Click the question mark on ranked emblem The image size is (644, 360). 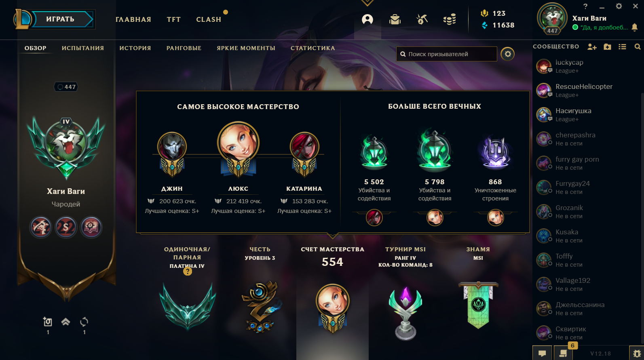click(188, 272)
